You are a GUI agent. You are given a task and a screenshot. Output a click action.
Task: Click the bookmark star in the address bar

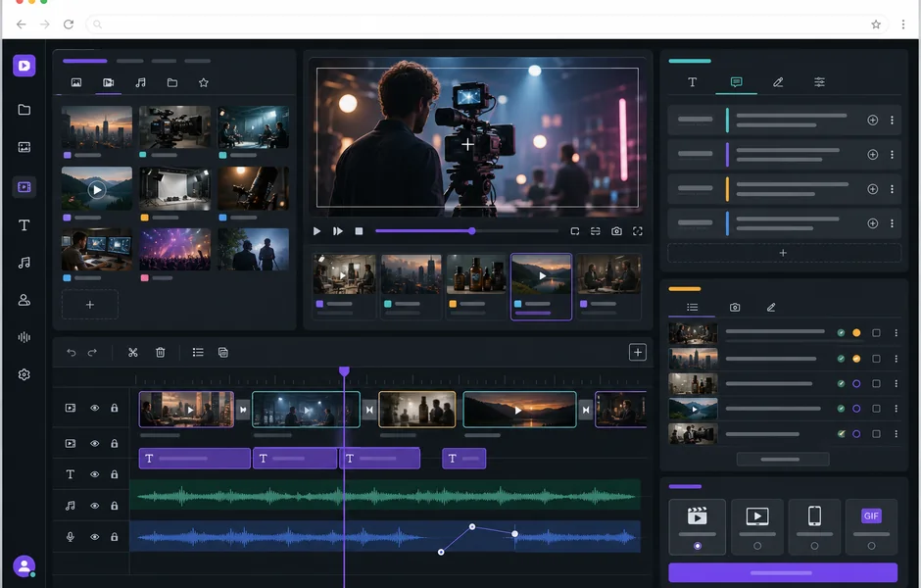tap(876, 24)
